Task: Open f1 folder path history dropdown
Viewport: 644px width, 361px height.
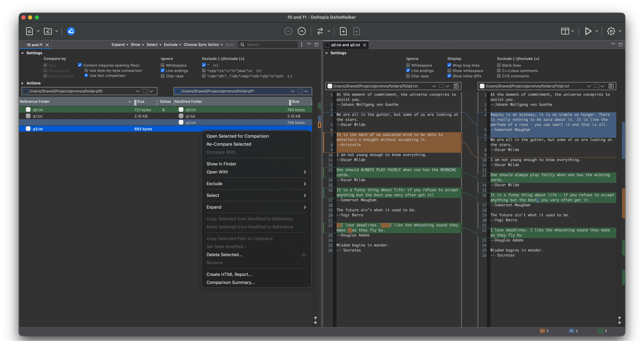Action: (x=292, y=91)
